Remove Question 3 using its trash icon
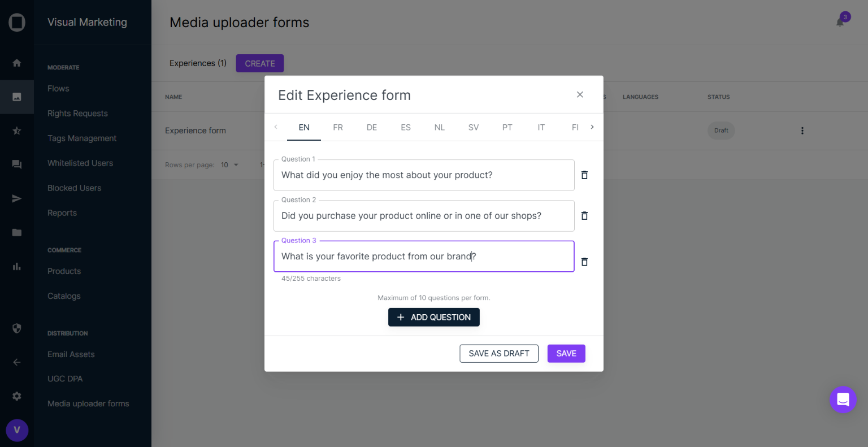Screen dimensions: 868x447 (584, 262)
